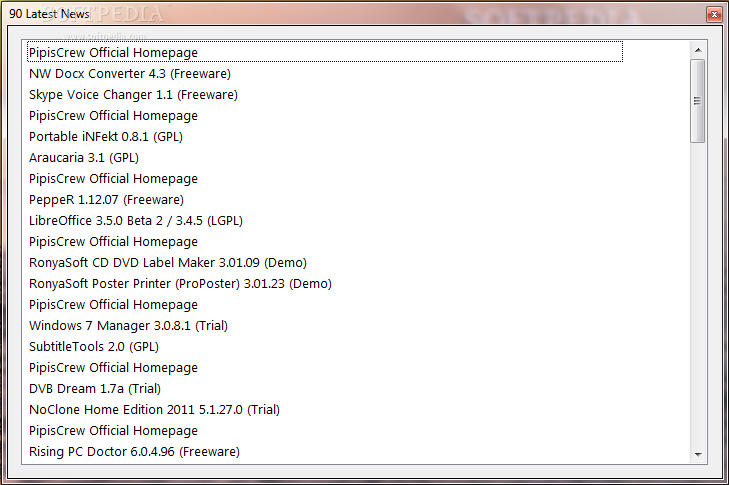The image size is (729, 485).
Task: Select PipisCrew Official Homepage below Skype Voice Changer
Action: (x=113, y=116)
